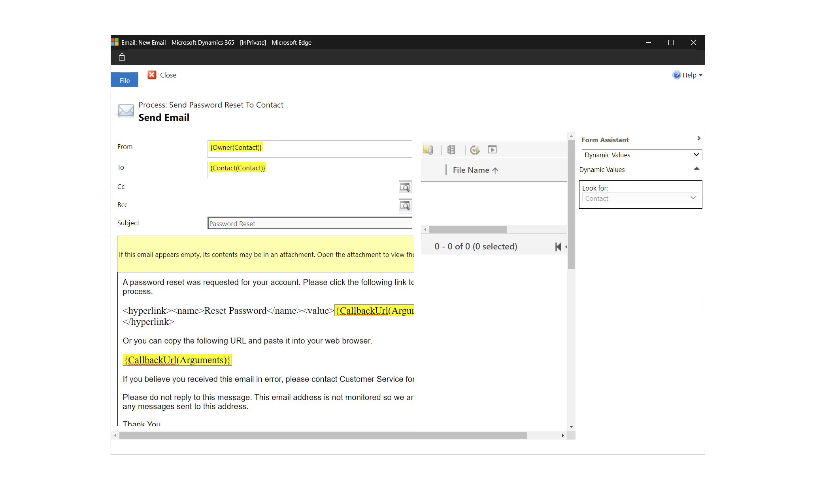Click the {Owner(Contact)} From field token
Viewport: 819px width, 504px height.
[236, 147]
